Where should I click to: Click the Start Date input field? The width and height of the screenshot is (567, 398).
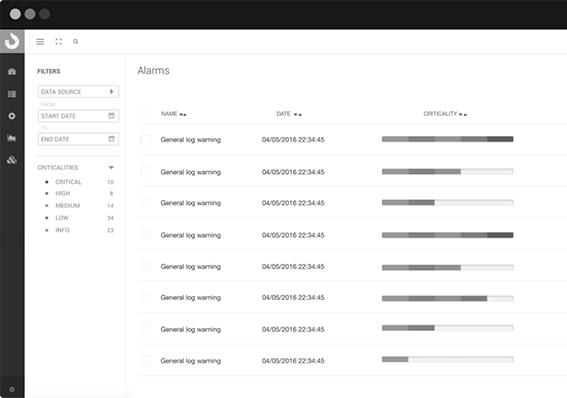(x=78, y=116)
